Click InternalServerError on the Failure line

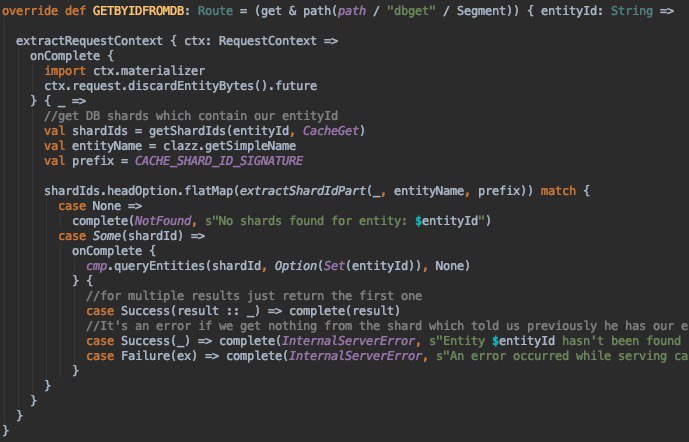click(x=355, y=356)
